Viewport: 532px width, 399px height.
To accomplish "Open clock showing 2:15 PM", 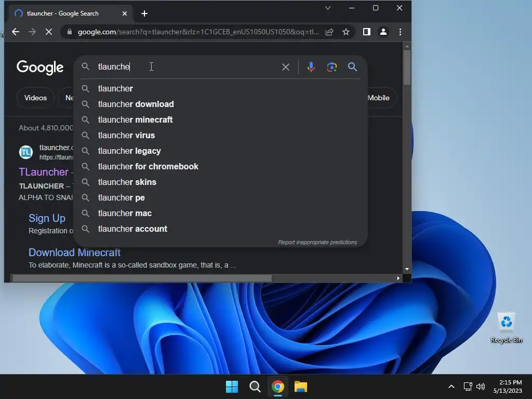I will coord(508,387).
